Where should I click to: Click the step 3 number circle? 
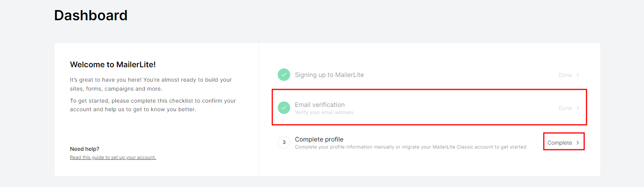[284, 142]
